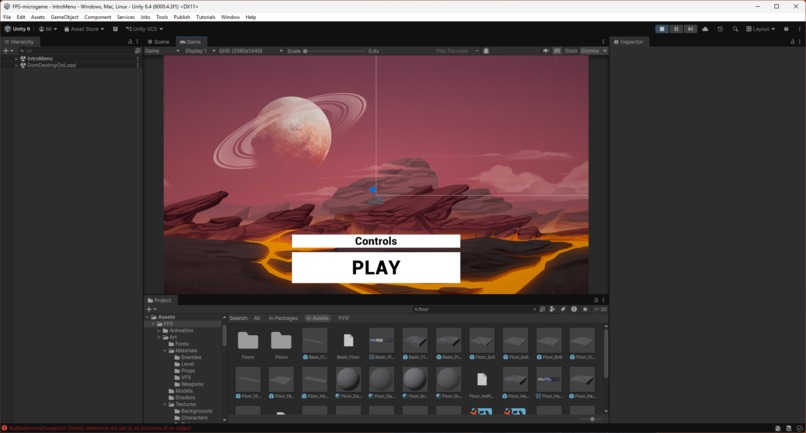Screen dimensions: 806x433
Task: Set search scope to In Packages
Action: coord(283,318)
